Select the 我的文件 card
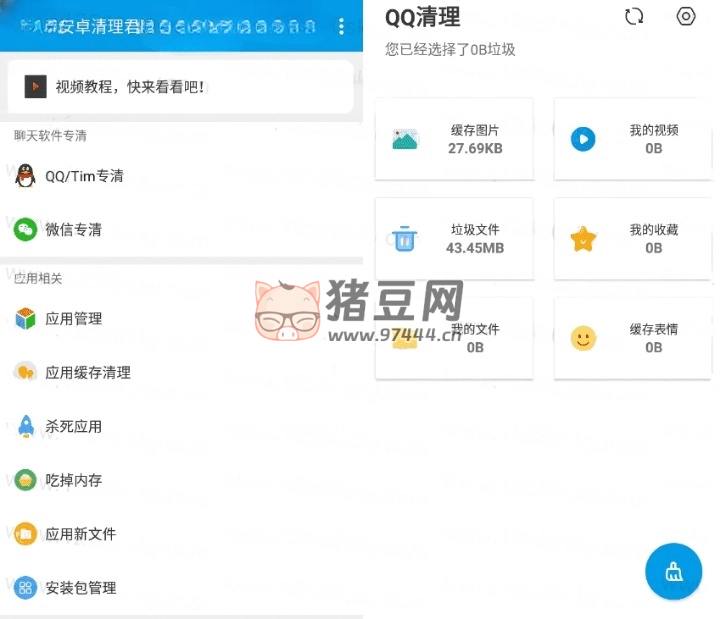 coord(454,338)
